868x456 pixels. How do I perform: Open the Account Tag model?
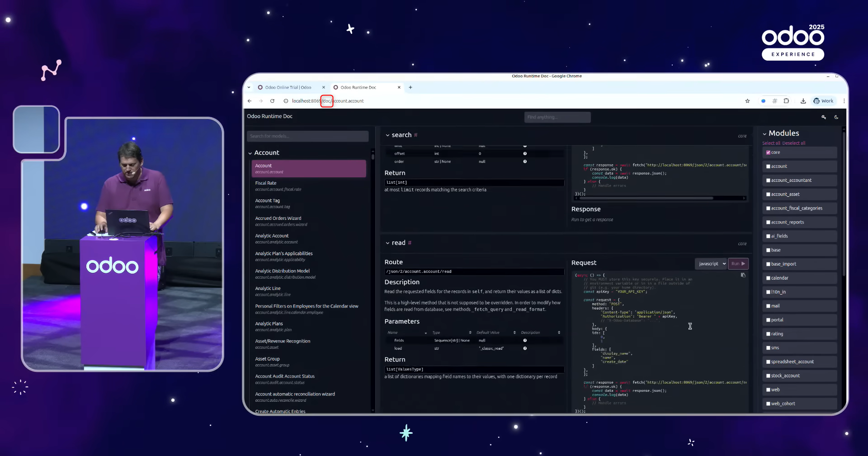(x=309, y=204)
